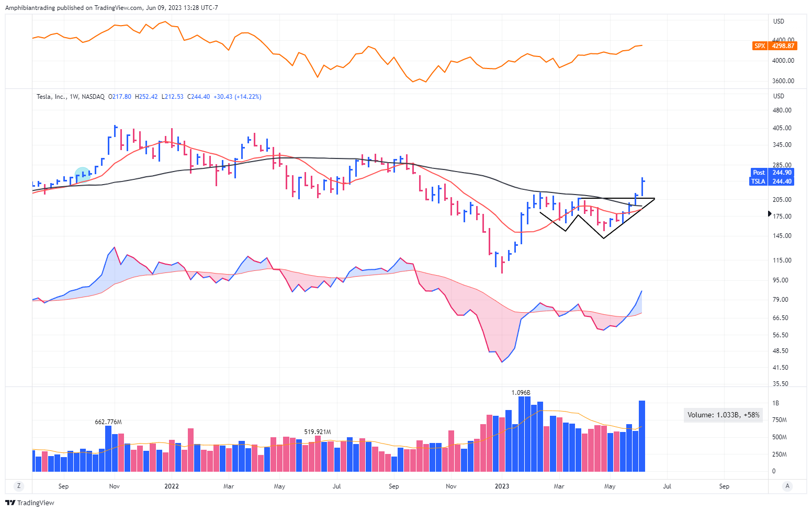This screenshot has height=512, width=812.
Task: Click the 1.096B volume peak label
Action: click(521, 392)
